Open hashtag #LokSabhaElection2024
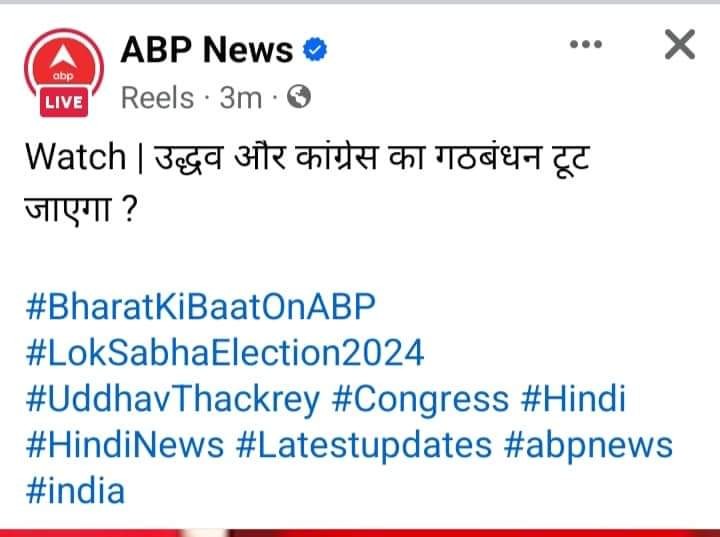 click(x=225, y=352)
